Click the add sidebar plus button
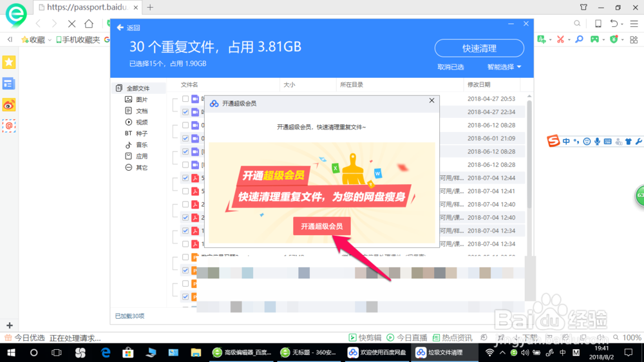 coord(10,325)
